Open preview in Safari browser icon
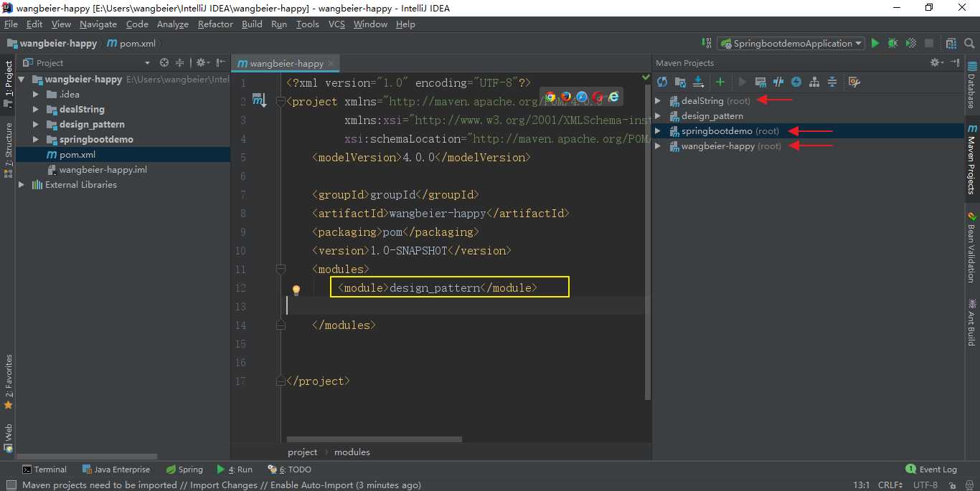 click(582, 97)
